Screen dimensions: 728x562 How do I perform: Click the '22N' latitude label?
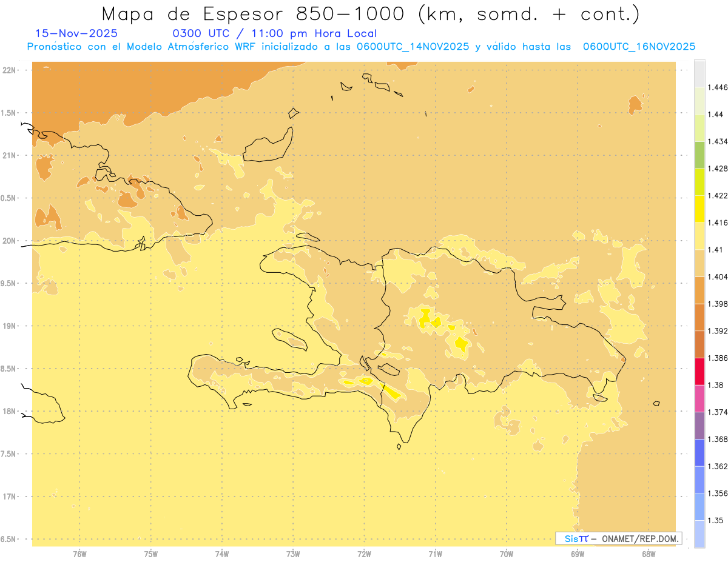pyautogui.click(x=10, y=70)
